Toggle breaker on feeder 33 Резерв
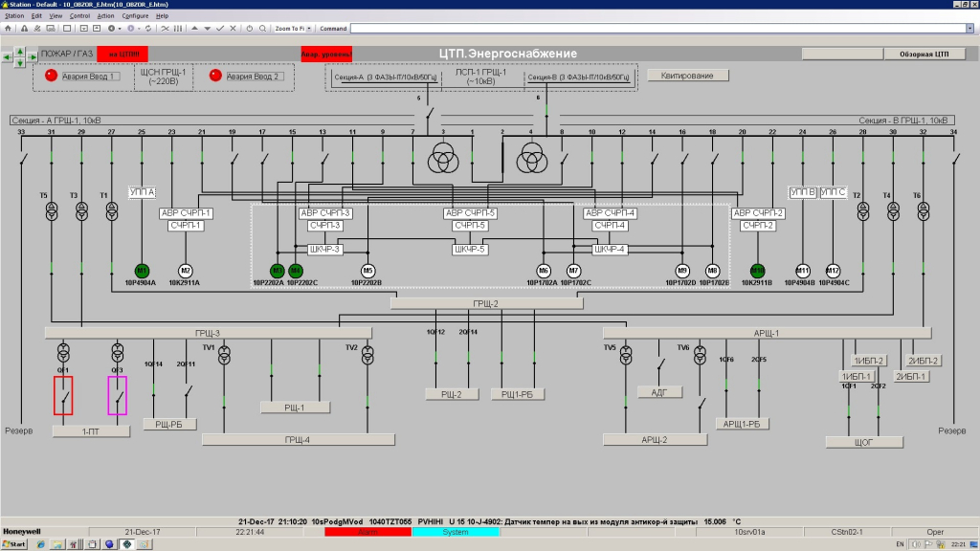The width and height of the screenshot is (980, 551). 23,160
